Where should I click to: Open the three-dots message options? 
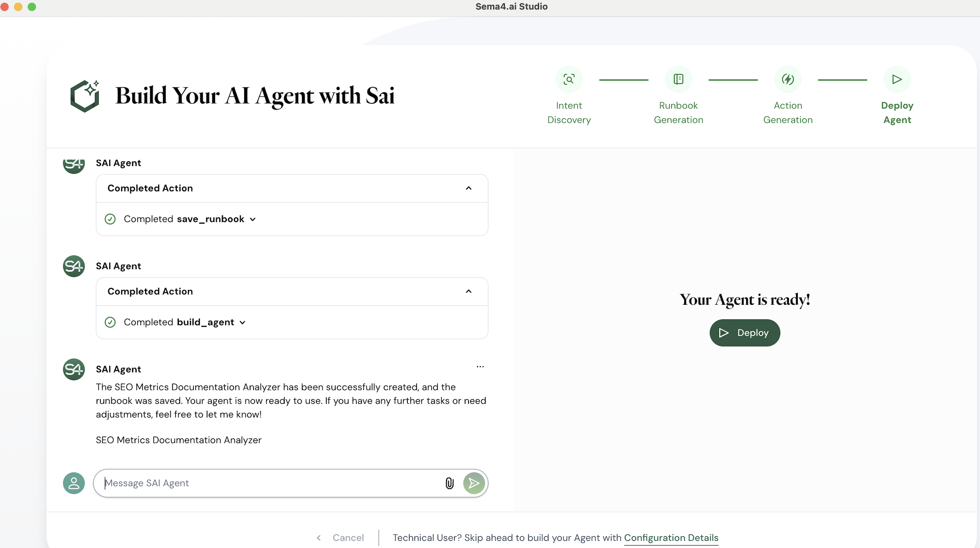[x=480, y=367]
